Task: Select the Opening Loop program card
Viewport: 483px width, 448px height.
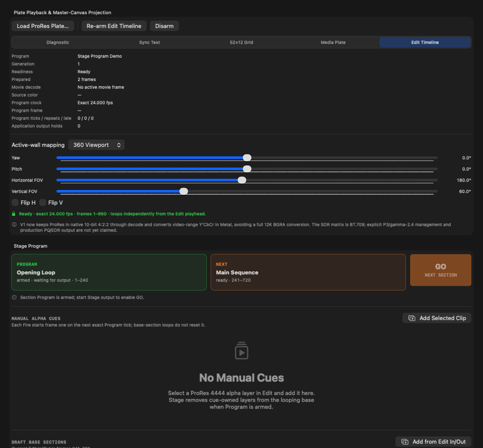Action: 109,272
